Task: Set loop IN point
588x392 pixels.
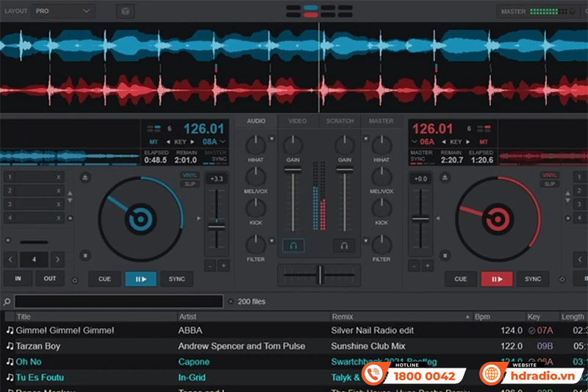Action: tap(18, 279)
